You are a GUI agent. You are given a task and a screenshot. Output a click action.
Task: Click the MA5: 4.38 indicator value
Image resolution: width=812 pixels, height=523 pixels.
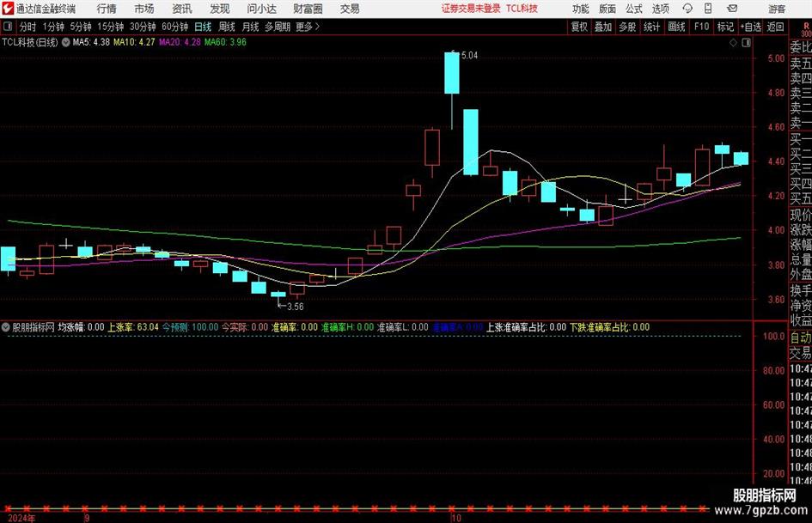coord(91,42)
